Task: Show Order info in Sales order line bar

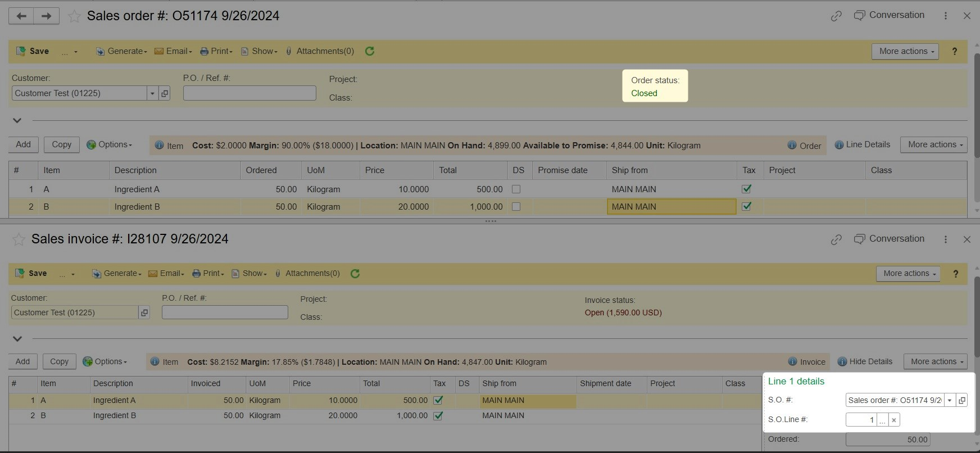Action: (804, 146)
